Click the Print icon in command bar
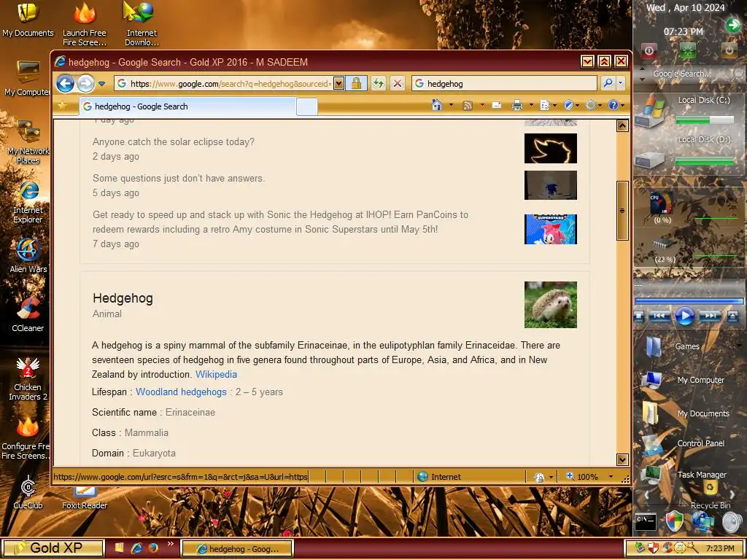 pyautogui.click(x=517, y=105)
